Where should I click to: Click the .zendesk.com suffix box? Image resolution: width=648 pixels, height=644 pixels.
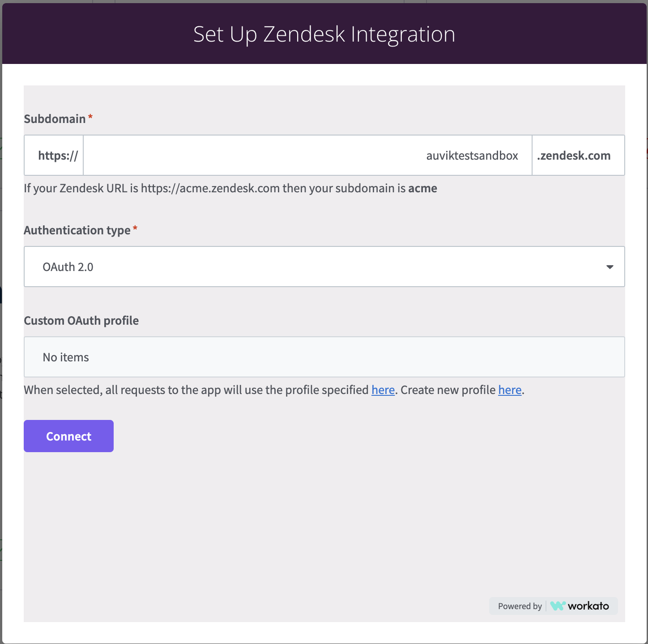(x=578, y=155)
